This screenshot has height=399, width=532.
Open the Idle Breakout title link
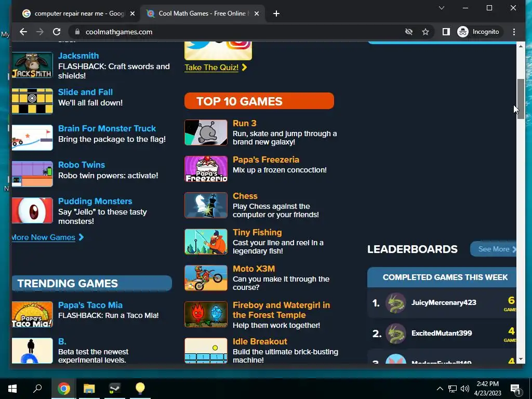point(260,341)
